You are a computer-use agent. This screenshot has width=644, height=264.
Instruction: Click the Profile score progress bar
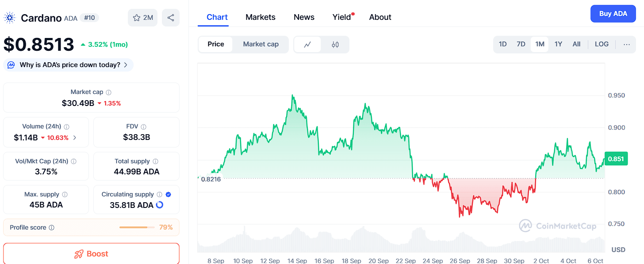click(137, 227)
